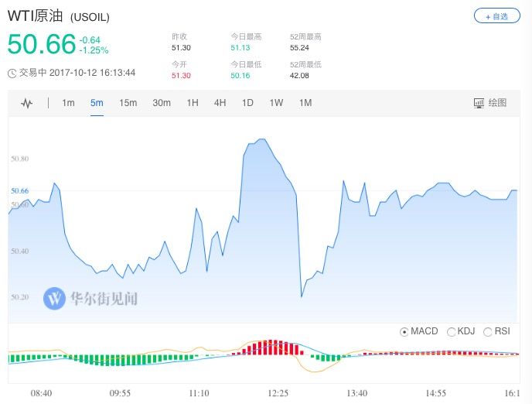Image resolution: width=532 pixels, height=404 pixels.
Task: Open the drawing tools monitor icon
Action: click(479, 103)
